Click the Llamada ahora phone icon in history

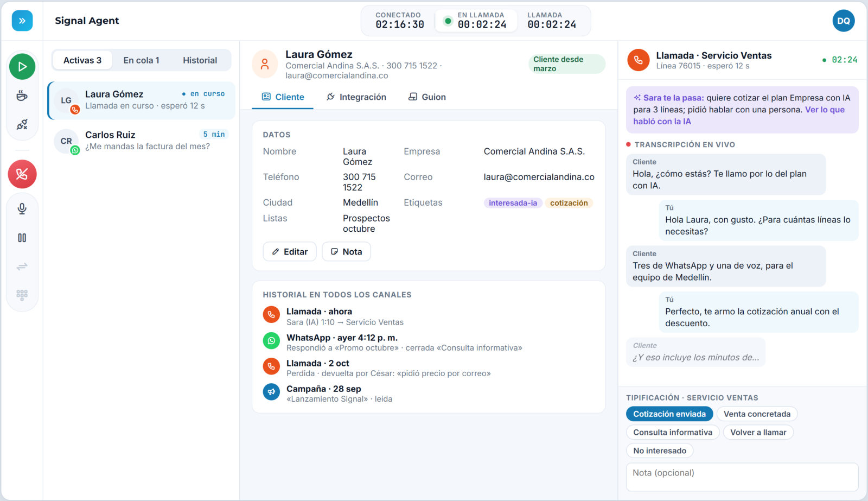click(x=271, y=315)
